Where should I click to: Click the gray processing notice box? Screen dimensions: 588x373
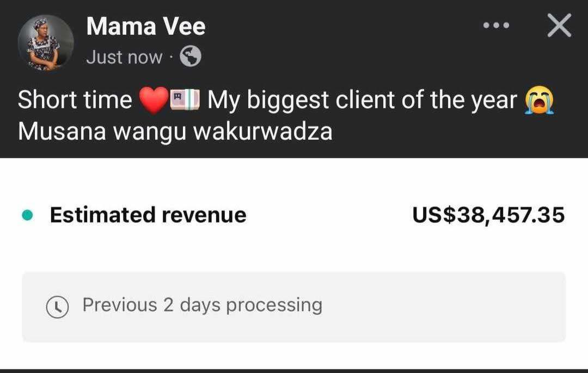(293, 307)
